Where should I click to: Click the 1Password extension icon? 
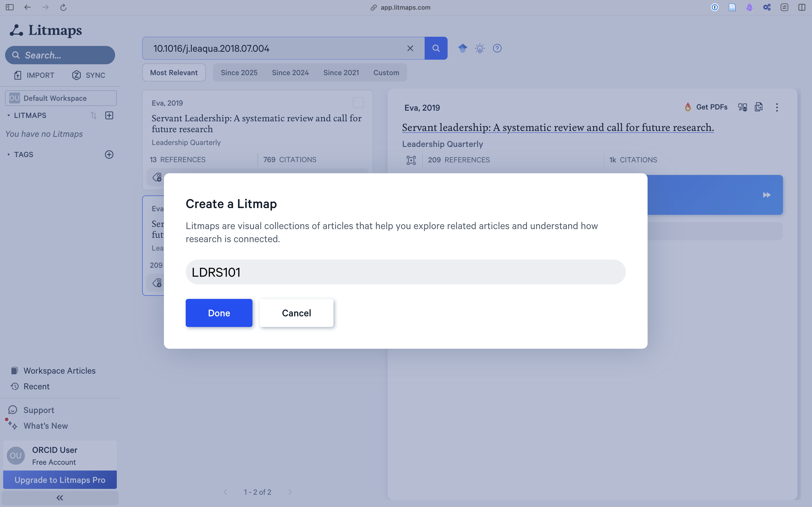point(714,7)
